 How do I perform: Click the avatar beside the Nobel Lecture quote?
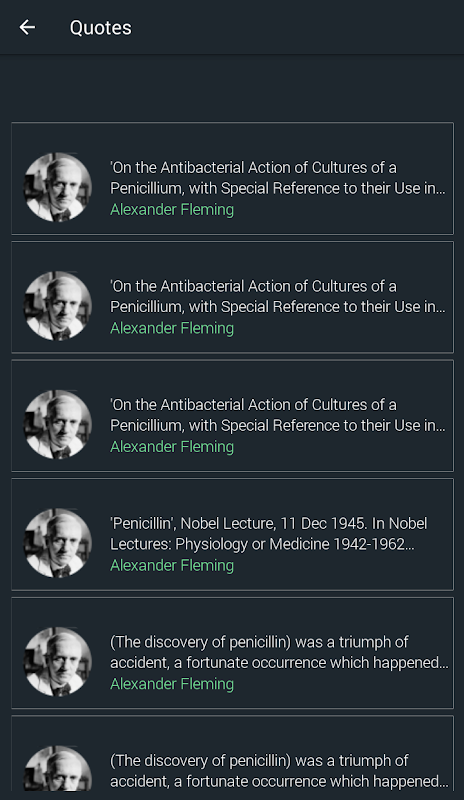pos(58,543)
